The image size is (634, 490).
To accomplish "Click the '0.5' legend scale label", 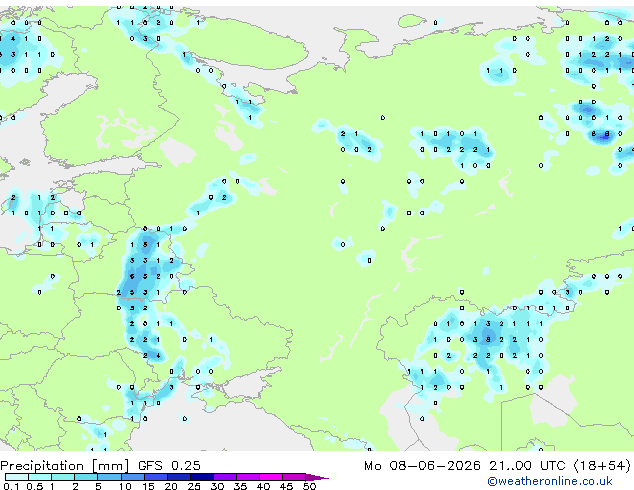I will click(35, 486).
